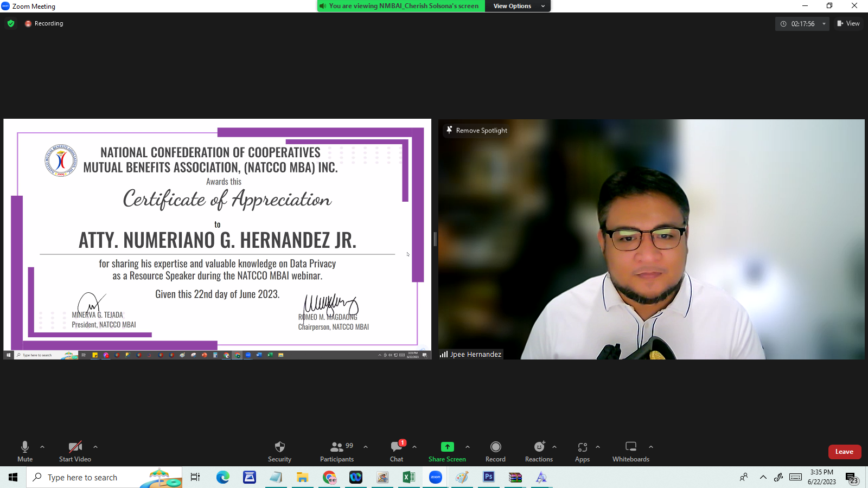The height and width of the screenshot is (488, 868).
Task: Open Excel from the taskbar
Action: tap(409, 477)
